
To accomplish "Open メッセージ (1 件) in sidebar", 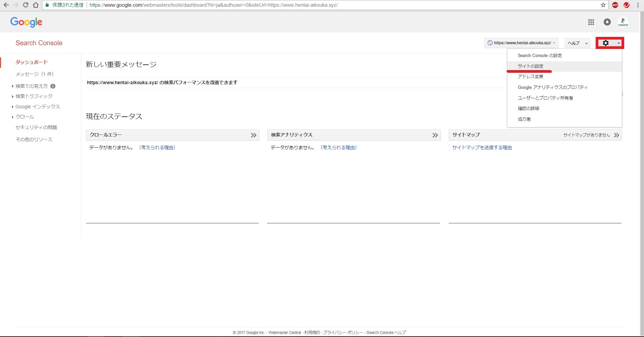I will (35, 74).
